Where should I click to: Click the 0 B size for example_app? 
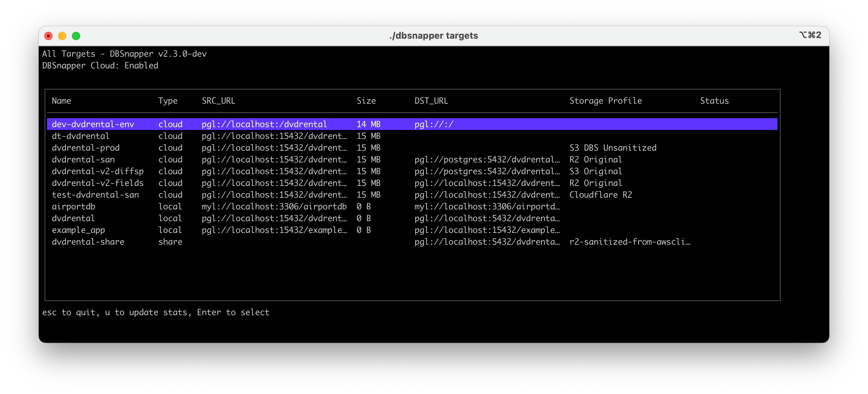coord(364,230)
